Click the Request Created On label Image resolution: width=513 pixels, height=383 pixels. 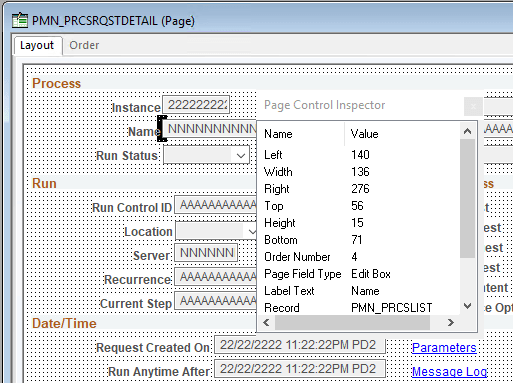click(153, 348)
